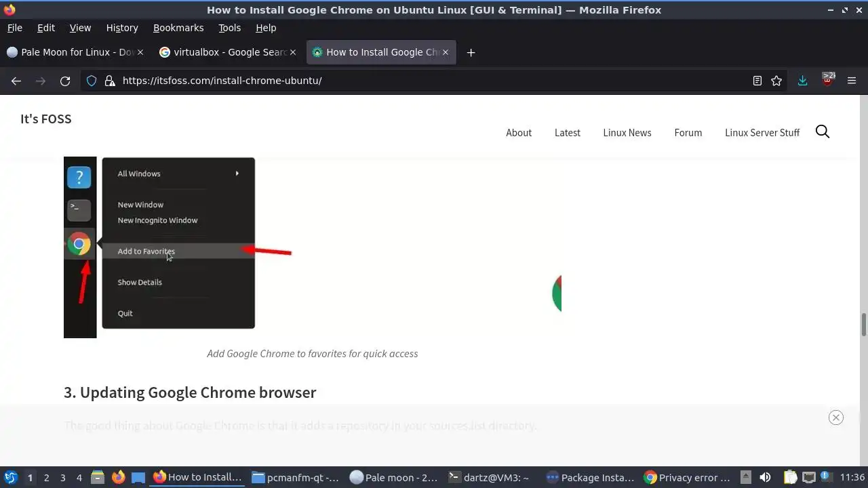Open the Tools menu
The width and height of the screenshot is (868, 488).
(x=229, y=28)
